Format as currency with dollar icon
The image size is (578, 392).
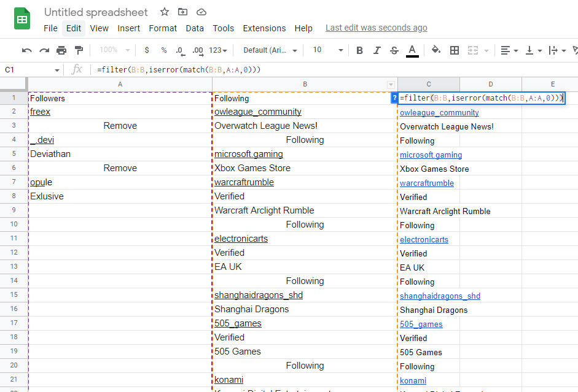(x=147, y=50)
